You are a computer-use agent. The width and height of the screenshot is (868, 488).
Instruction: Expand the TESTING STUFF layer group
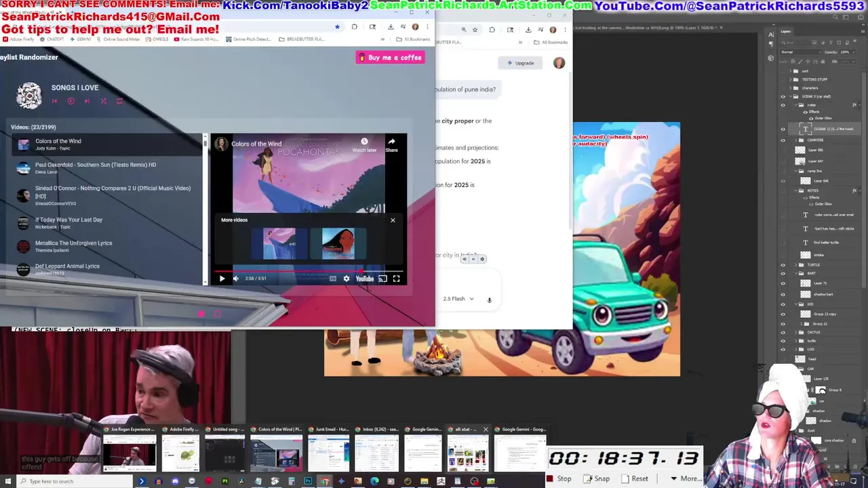coord(791,79)
